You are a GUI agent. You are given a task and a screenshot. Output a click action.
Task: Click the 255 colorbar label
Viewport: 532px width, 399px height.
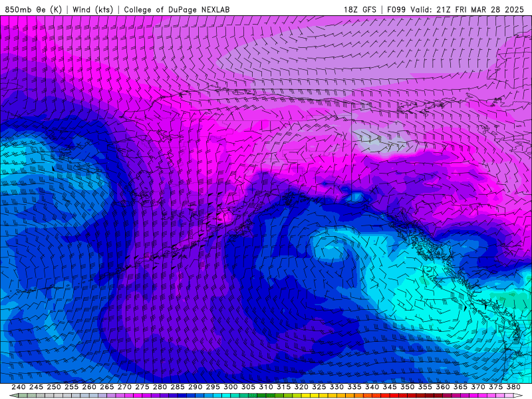[71, 387]
